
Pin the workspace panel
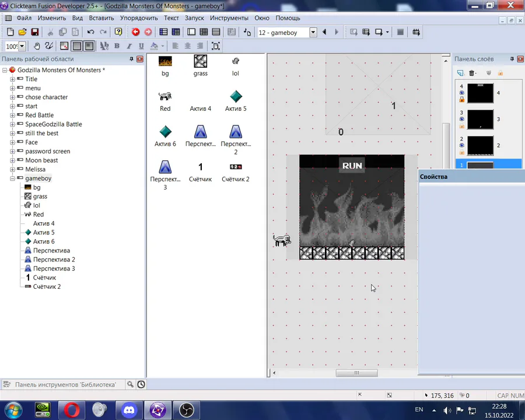tap(132, 59)
